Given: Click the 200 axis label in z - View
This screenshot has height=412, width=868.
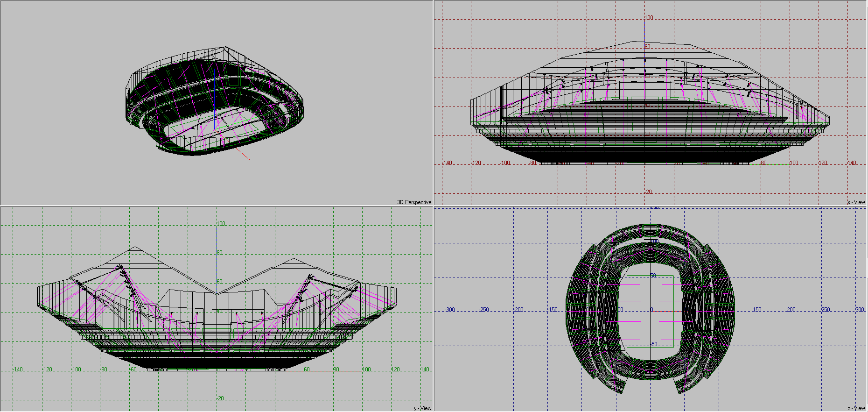Looking at the screenshot, I should [791, 310].
